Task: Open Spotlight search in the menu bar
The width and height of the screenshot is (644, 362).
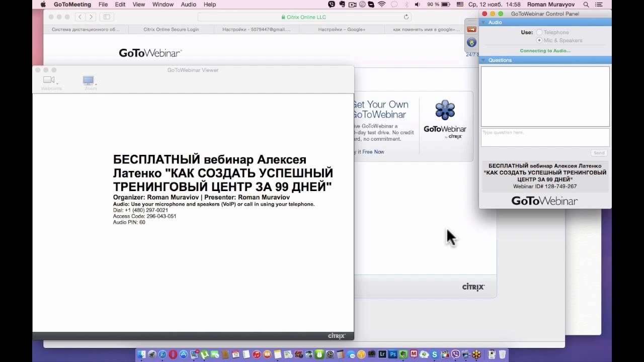Action: (586, 5)
